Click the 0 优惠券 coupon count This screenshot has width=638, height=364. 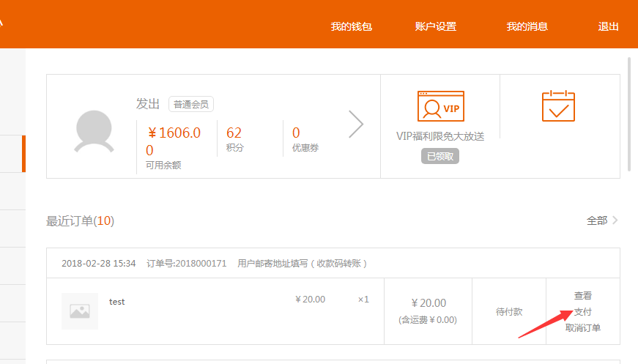pos(296,133)
